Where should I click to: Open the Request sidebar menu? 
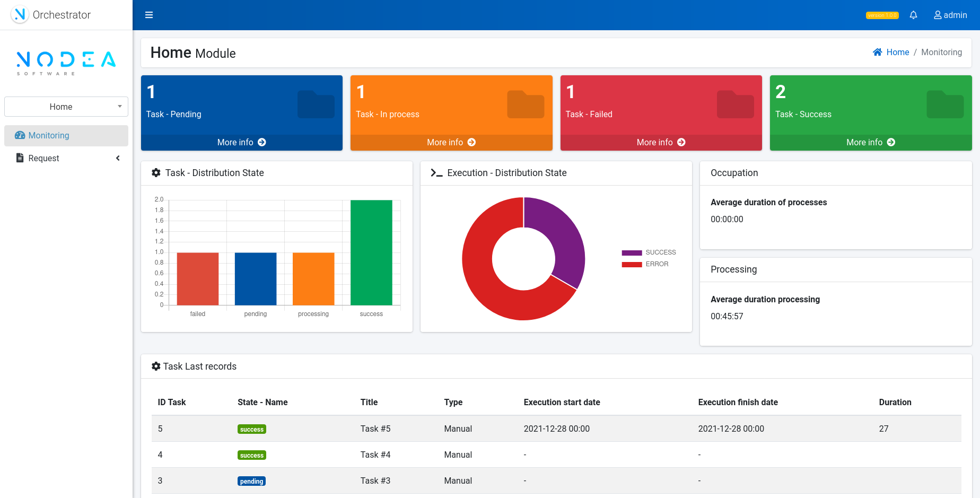point(66,158)
